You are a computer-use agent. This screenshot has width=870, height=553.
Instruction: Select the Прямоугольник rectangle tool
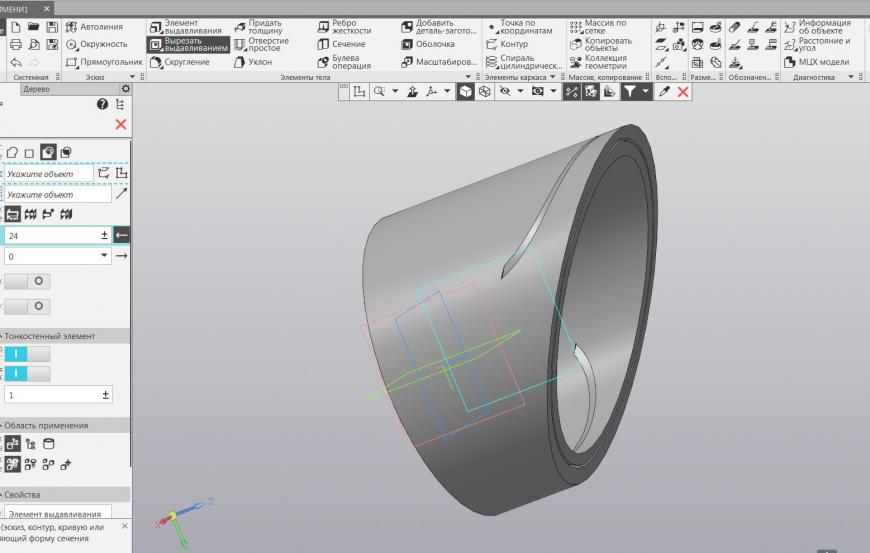coord(104,62)
